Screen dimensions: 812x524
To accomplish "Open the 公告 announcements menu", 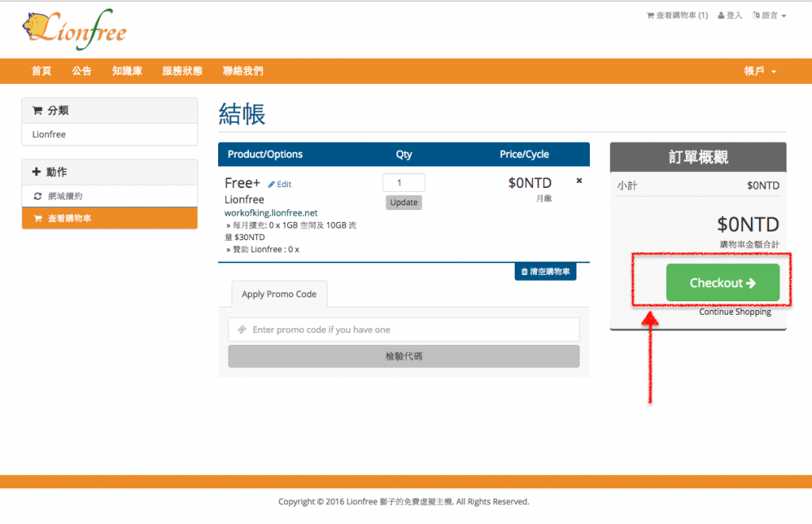I will coord(82,71).
